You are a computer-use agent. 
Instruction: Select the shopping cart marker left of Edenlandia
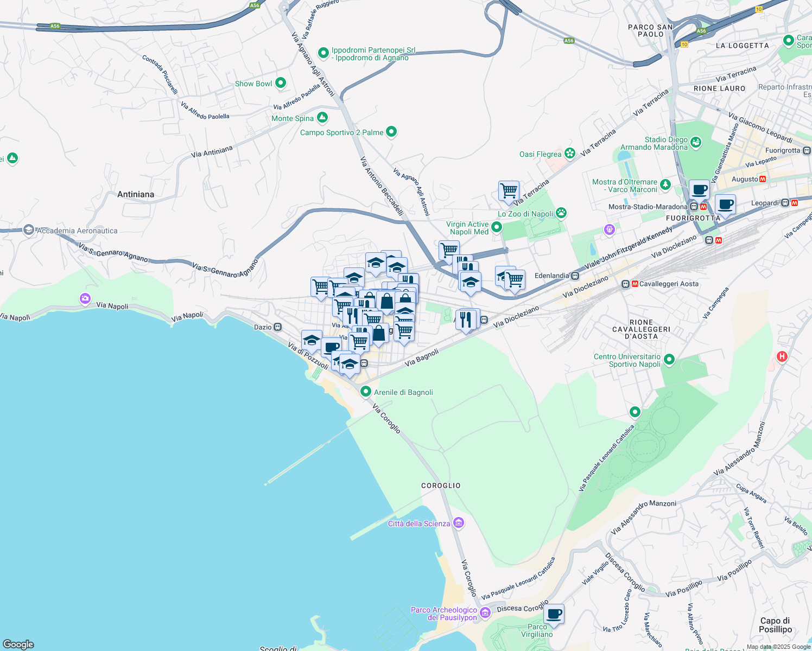(515, 281)
